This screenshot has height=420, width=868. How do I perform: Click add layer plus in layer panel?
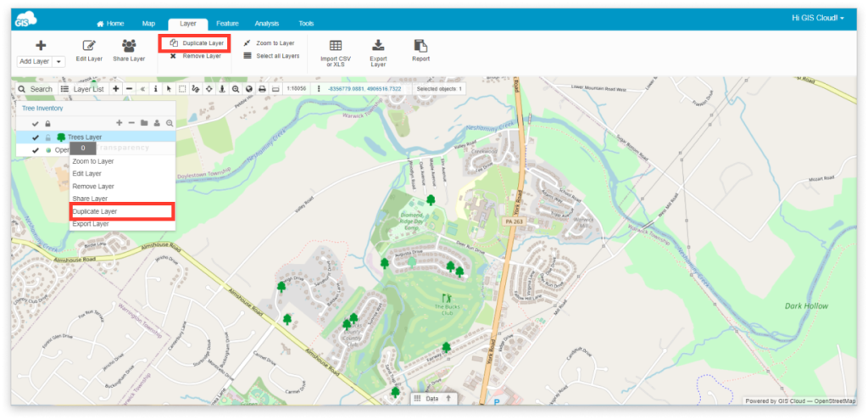point(119,123)
